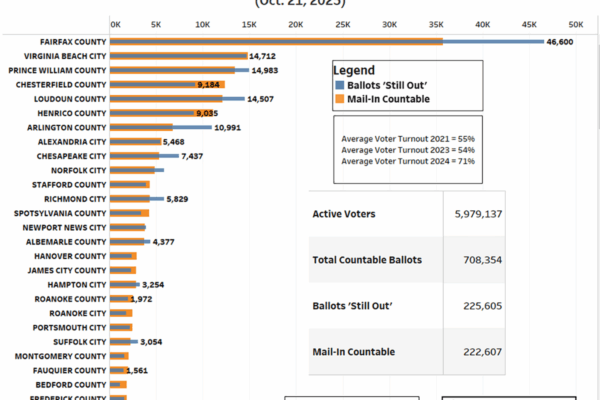The height and width of the screenshot is (400, 600).
Task: Click the Richmond City 5,829 value label
Action: 178,199
